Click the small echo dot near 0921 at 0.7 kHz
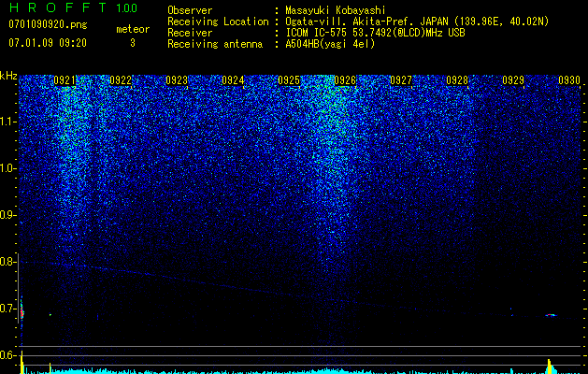588x374 pixels. (x=50, y=315)
